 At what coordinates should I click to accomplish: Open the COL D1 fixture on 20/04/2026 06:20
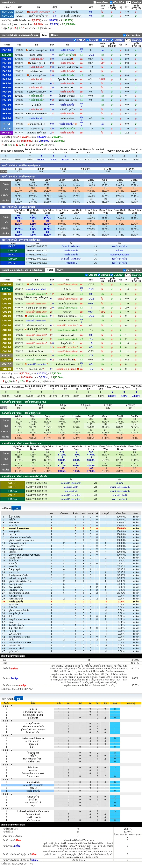point(12,483)
